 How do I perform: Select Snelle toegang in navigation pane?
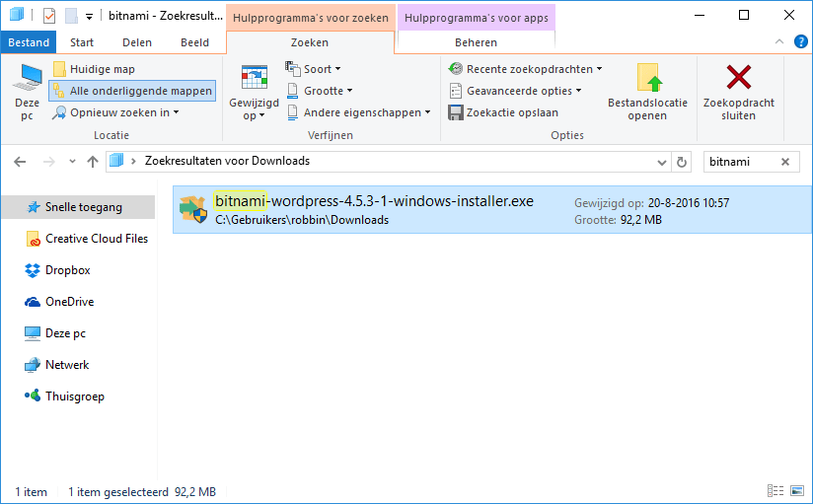tap(78, 207)
